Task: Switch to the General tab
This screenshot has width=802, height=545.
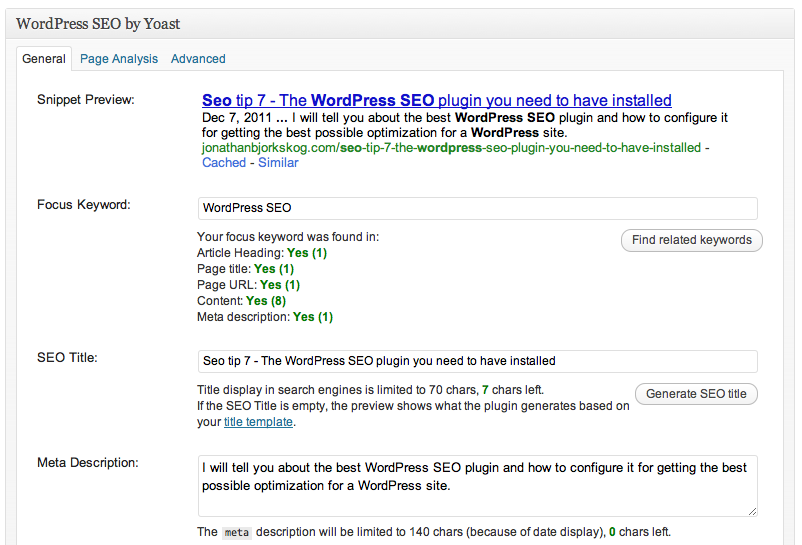Action: click(x=44, y=59)
